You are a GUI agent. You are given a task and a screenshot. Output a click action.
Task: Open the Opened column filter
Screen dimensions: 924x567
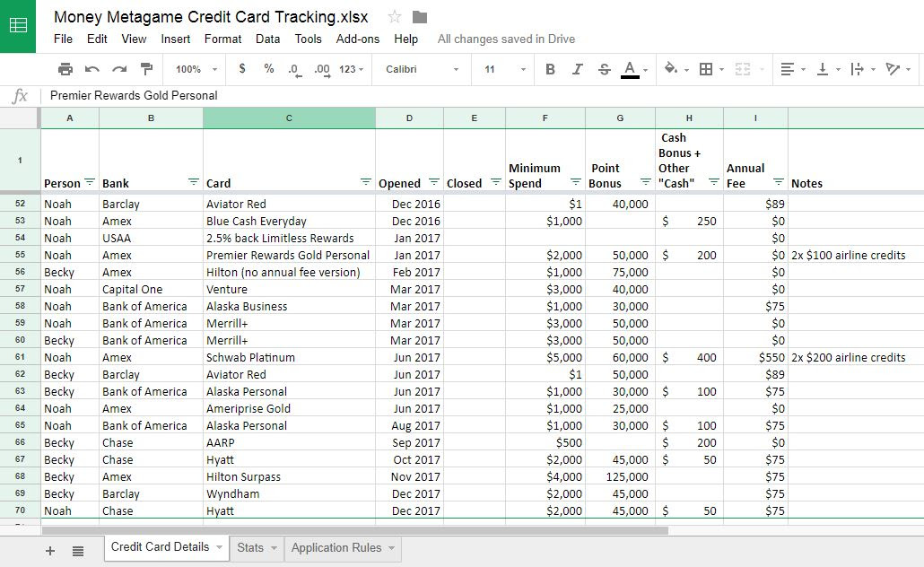[434, 181]
